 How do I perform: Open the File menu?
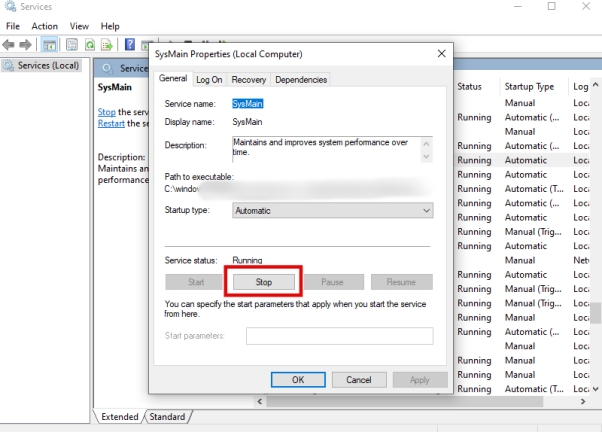coord(13,26)
